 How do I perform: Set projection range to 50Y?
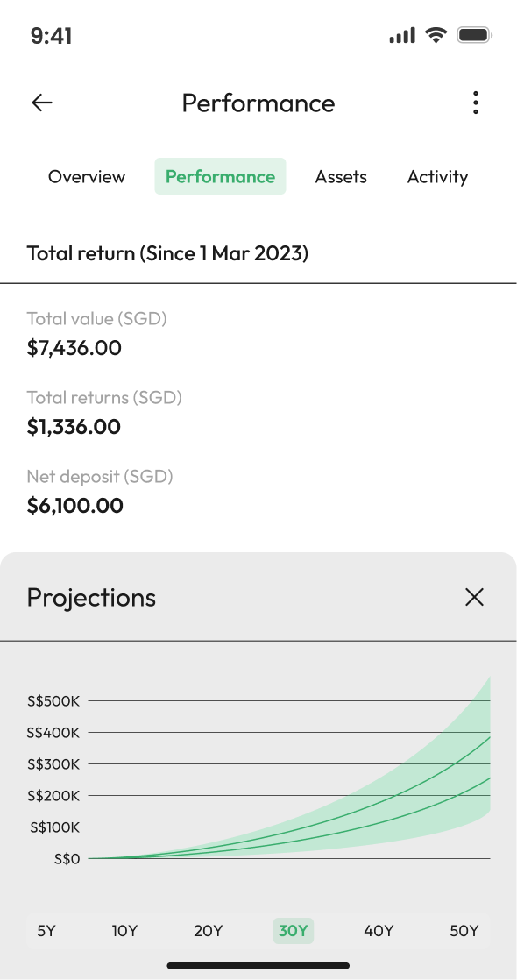coord(464,931)
